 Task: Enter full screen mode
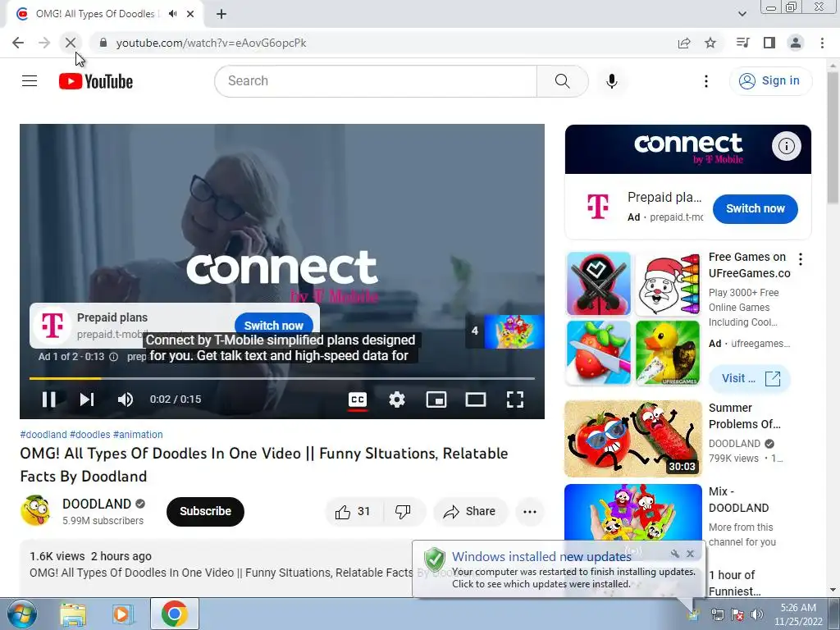tap(515, 399)
